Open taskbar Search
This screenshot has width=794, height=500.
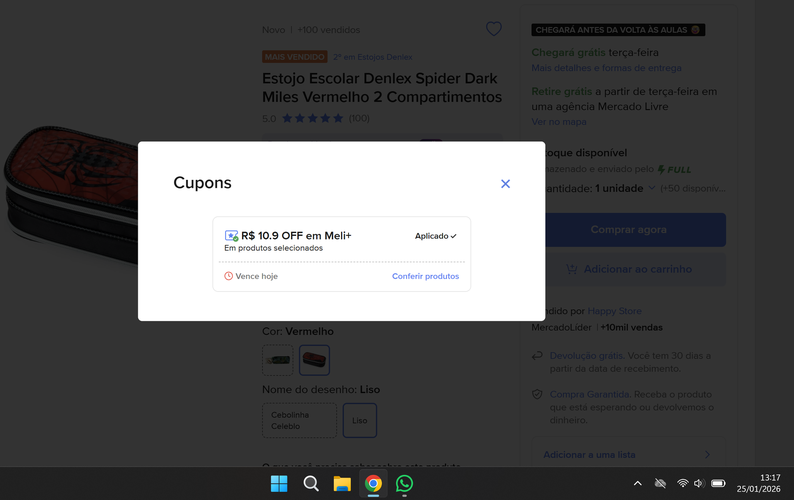pyautogui.click(x=310, y=484)
